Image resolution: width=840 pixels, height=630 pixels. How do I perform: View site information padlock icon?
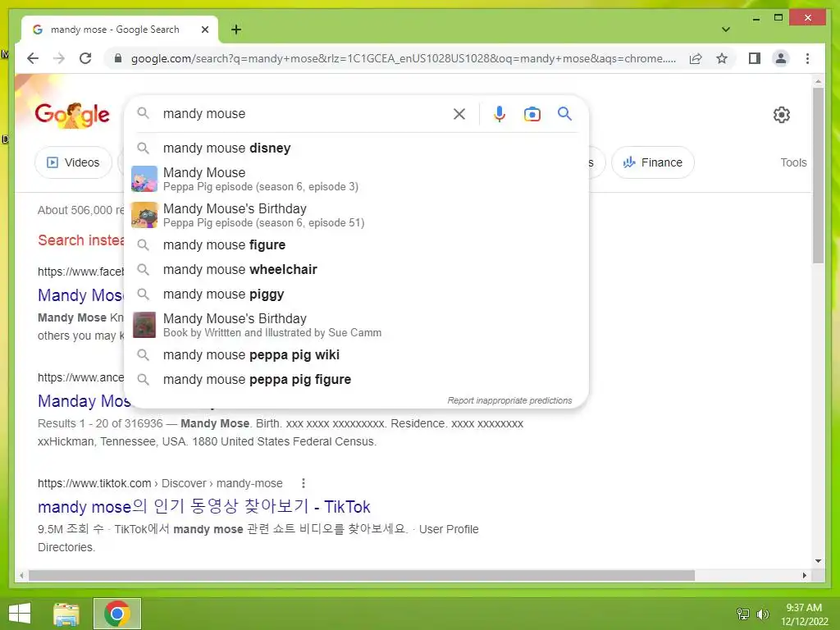(118, 58)
